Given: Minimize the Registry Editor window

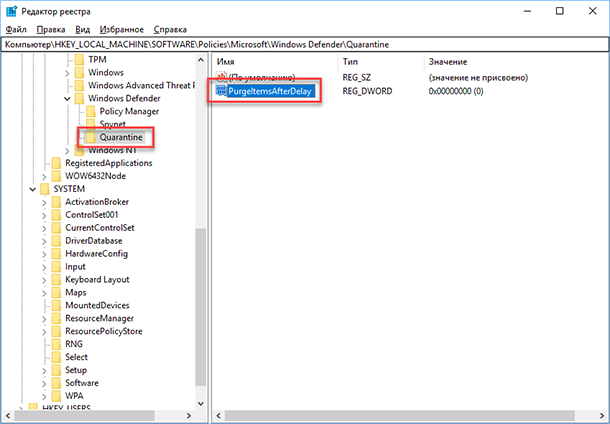Looking at the screenshot, I should (527, 11).
